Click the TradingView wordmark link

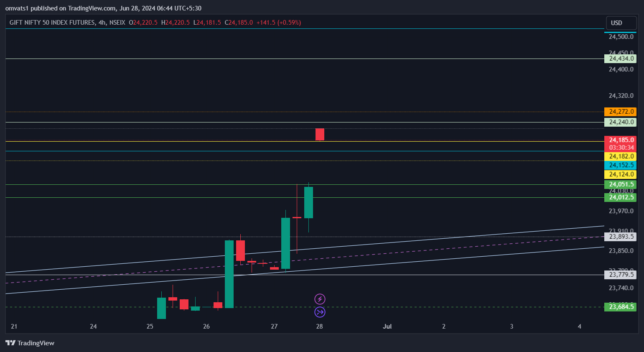click(x=36, y=343)
